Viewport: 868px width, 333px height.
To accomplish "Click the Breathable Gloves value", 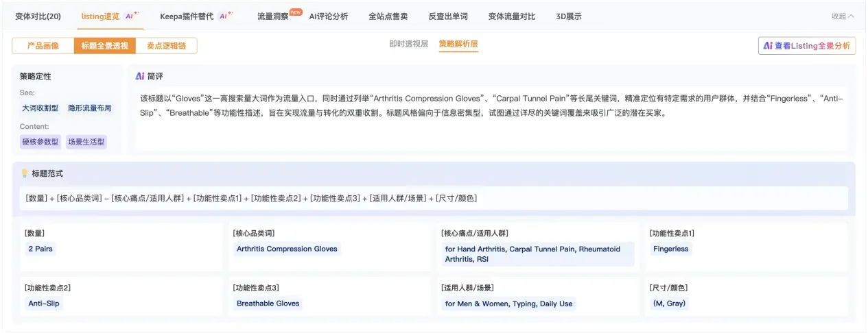I will pos(268,304).
